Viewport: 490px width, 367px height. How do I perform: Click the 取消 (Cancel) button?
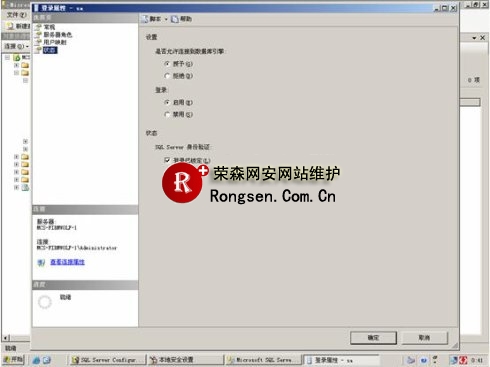[x=424, y=338]
